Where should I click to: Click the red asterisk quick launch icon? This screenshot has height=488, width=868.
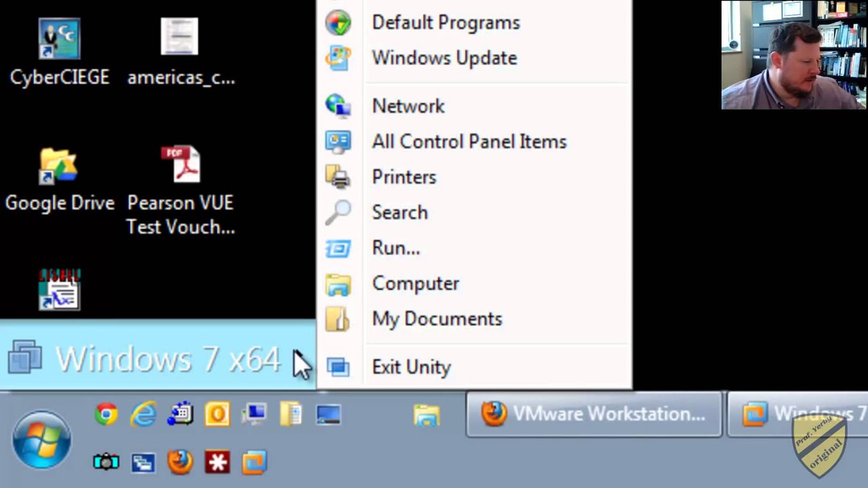(217, 462)
